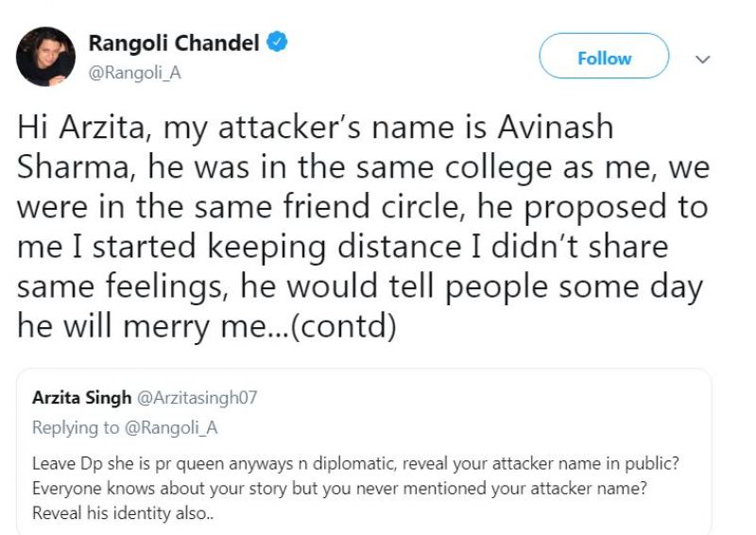The width and height of the screenshot is (756, 535).
Task: Click the 'Replying to' label in quoted tweet
Action: click(76, 427)
